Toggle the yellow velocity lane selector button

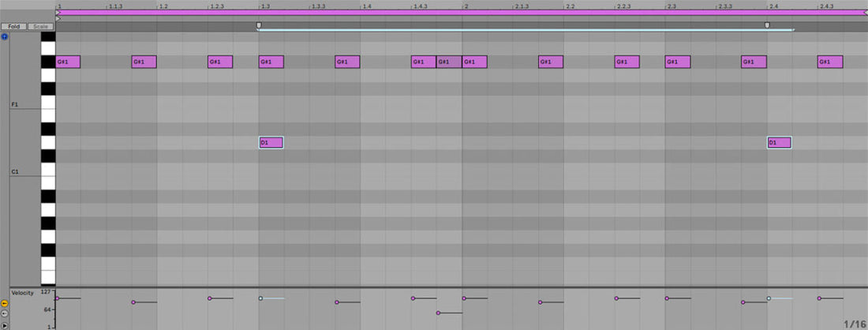5,303
